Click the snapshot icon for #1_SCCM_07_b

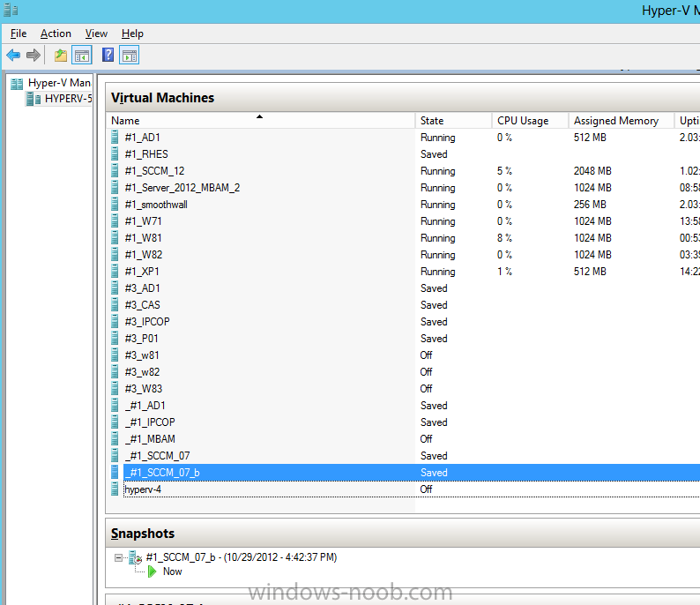[x=135, y=557]
